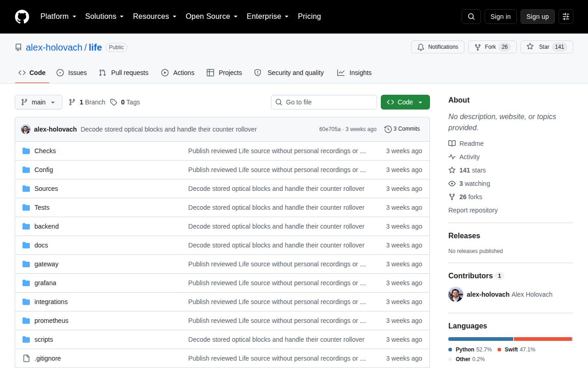Screen dimensions: 588x368
Task: Click the gateway folder icon
Action: click(x=26, y=264)
